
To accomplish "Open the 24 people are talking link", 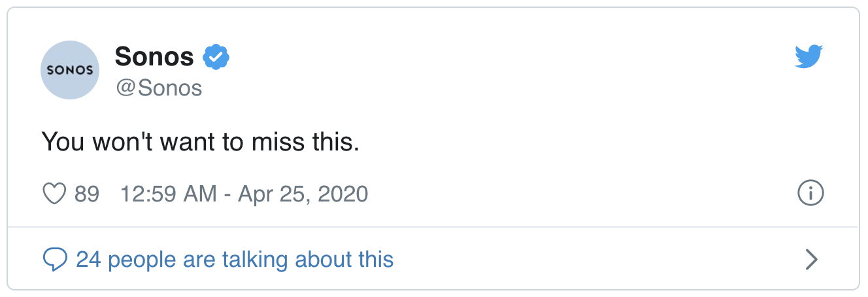I will point(235,260).
